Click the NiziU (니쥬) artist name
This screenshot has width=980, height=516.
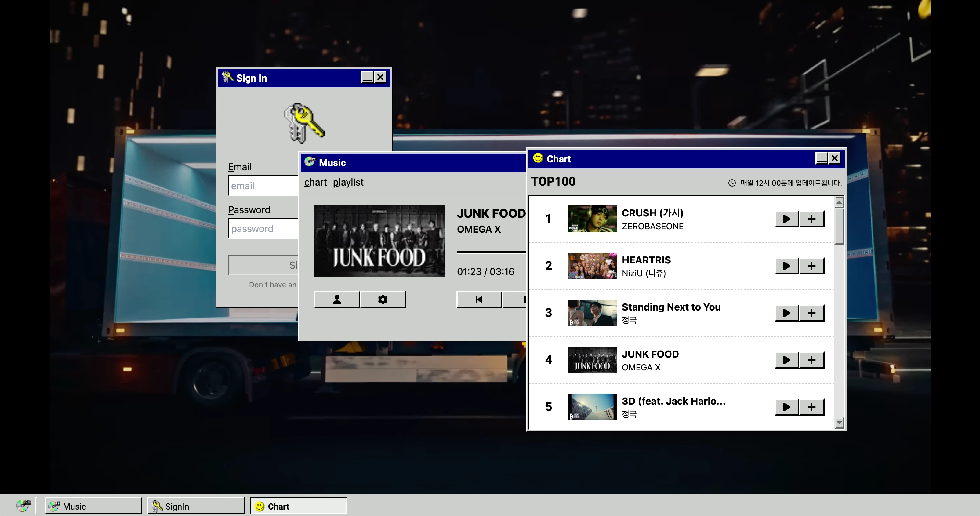coord(644,273)
